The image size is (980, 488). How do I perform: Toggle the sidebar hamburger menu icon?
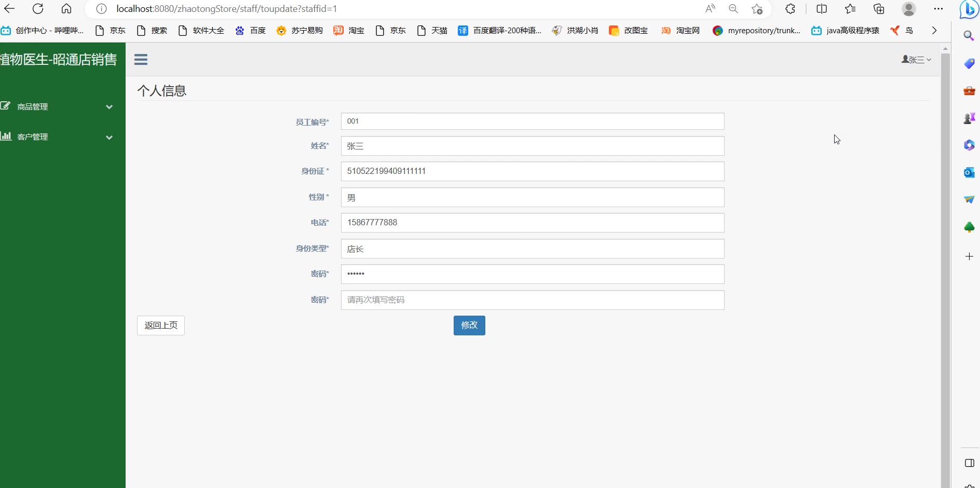pos(141,60)
